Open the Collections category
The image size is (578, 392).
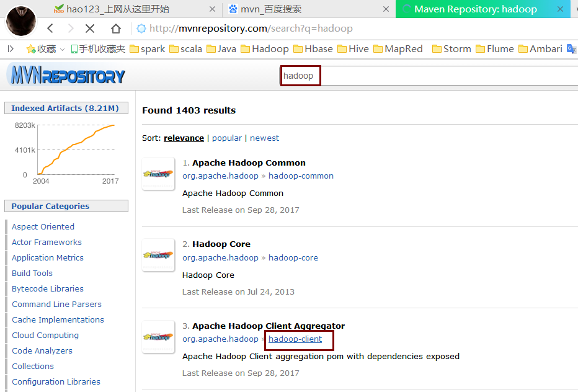tap(33, 366)
